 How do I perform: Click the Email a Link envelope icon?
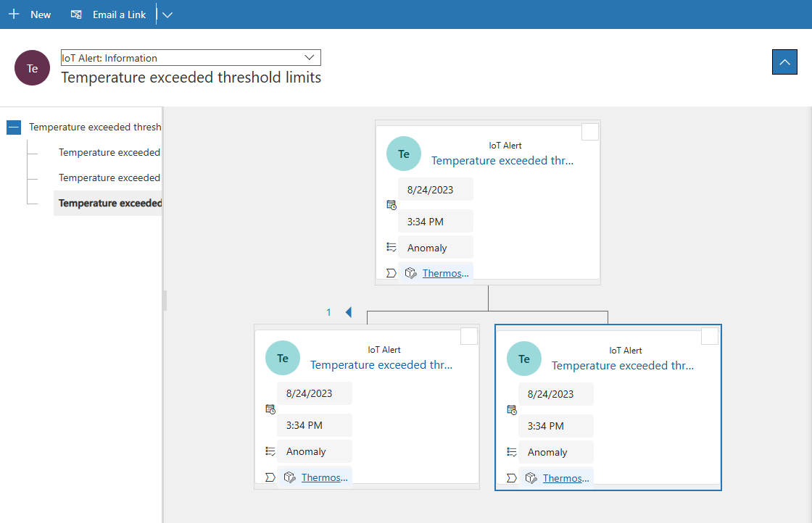coord(76,14)
